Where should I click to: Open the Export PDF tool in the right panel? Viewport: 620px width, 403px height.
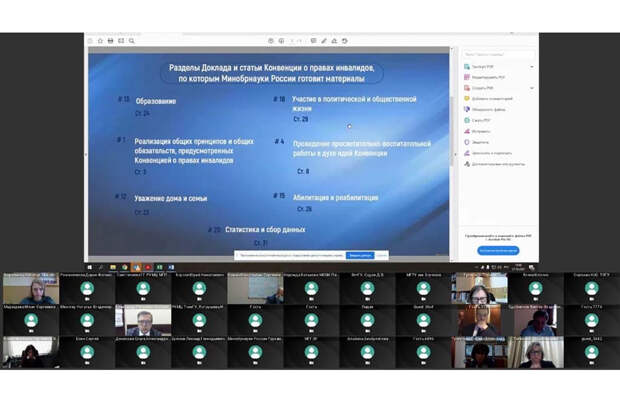pos(479,67)
